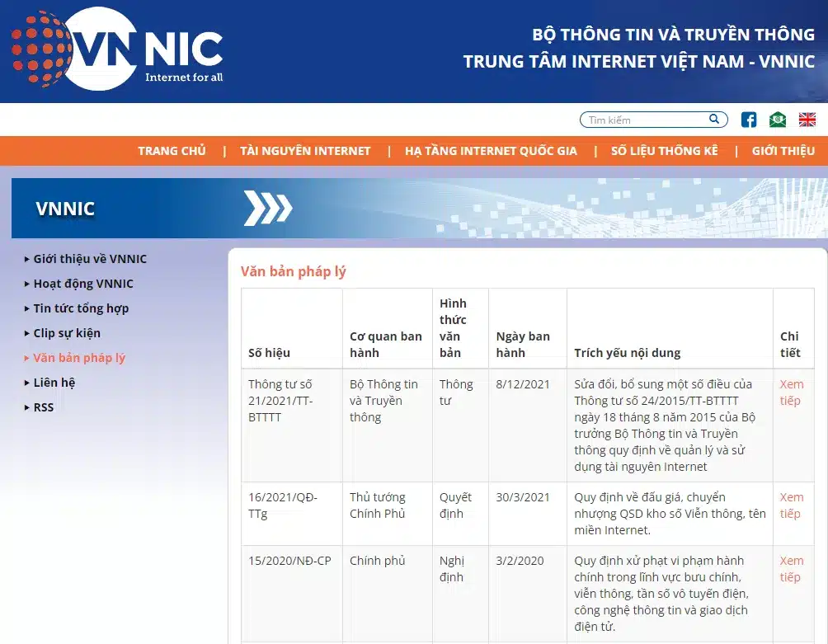Open the green mail envelope icon
The image size is (828, 644).
click(x=778, y=120)
